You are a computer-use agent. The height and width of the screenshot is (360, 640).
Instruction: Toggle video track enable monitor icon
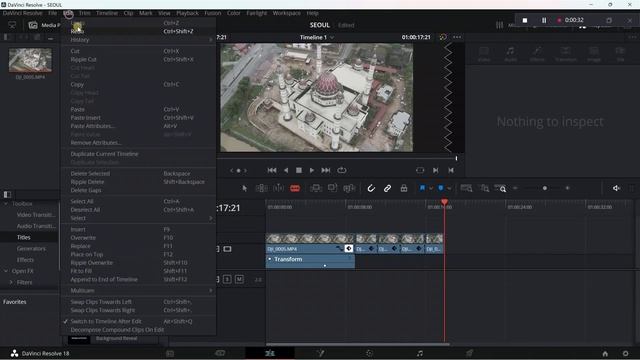227,249
